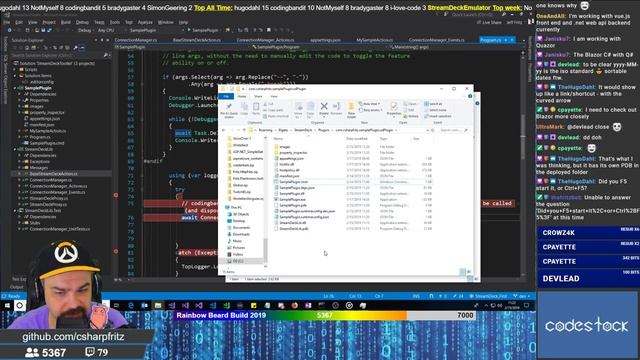Image resolution: width=640 pixels, height=360 pixels.
Task: Select StreamDeckLib.dll file in Explorer
Action: click(x=293, y=223)
